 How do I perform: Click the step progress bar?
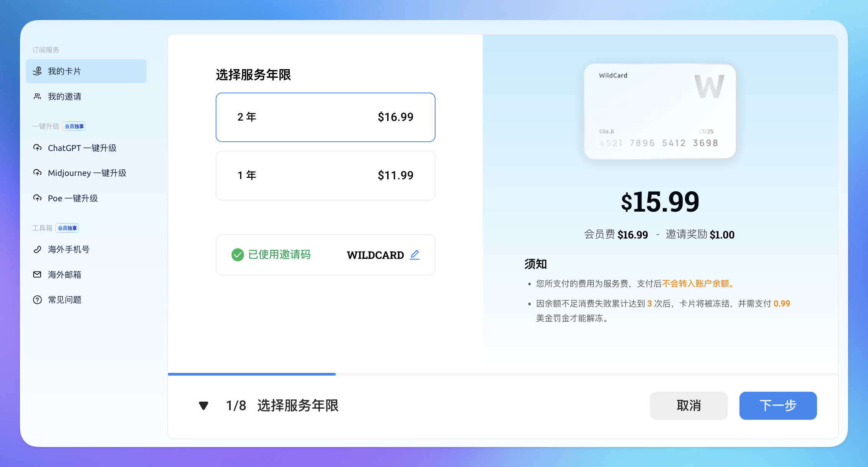[503, 374]
